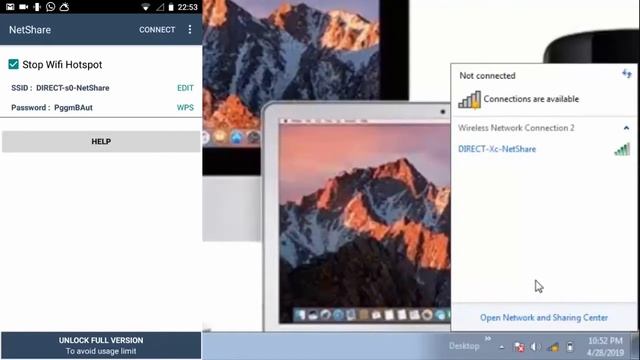
Task: Click signal strength bars of DIRECT-Xc-NetShare
Action: coord(622,149)
